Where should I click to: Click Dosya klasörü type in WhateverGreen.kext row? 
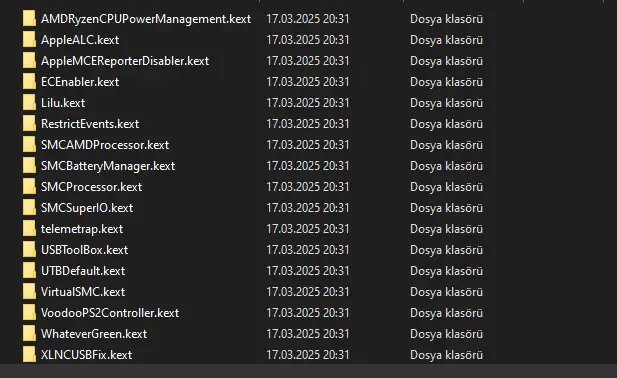point(446,334)
